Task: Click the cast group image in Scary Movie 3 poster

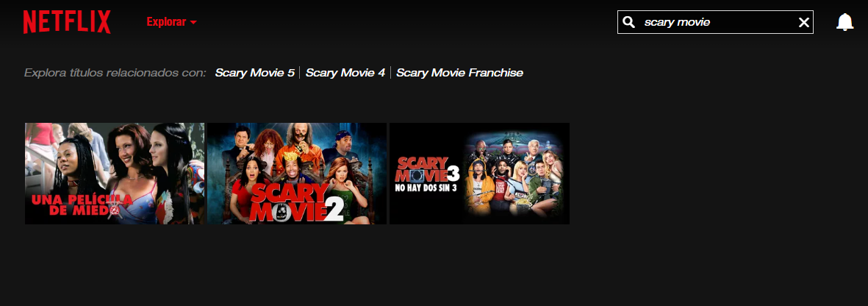Action: (512, 174)
